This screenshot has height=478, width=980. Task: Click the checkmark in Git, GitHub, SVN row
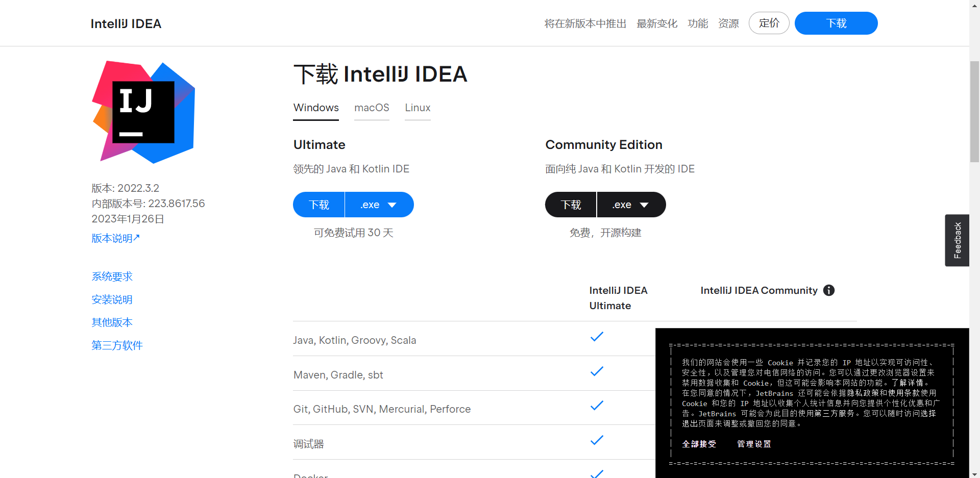click(597, 406)
